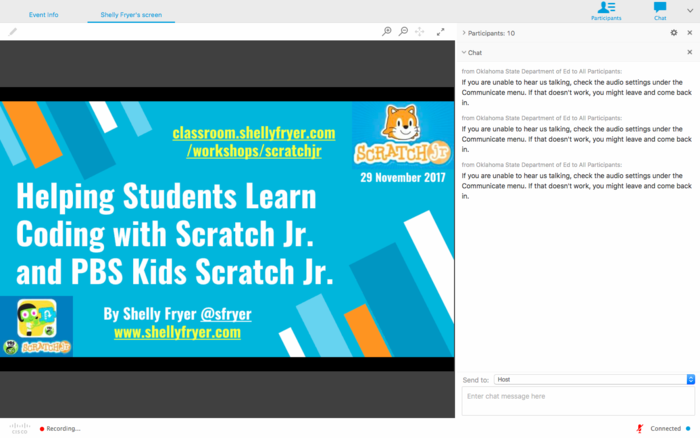Click the chat message input field
The width and height of the screenshot is (700, 438).
tap(577, 401)
